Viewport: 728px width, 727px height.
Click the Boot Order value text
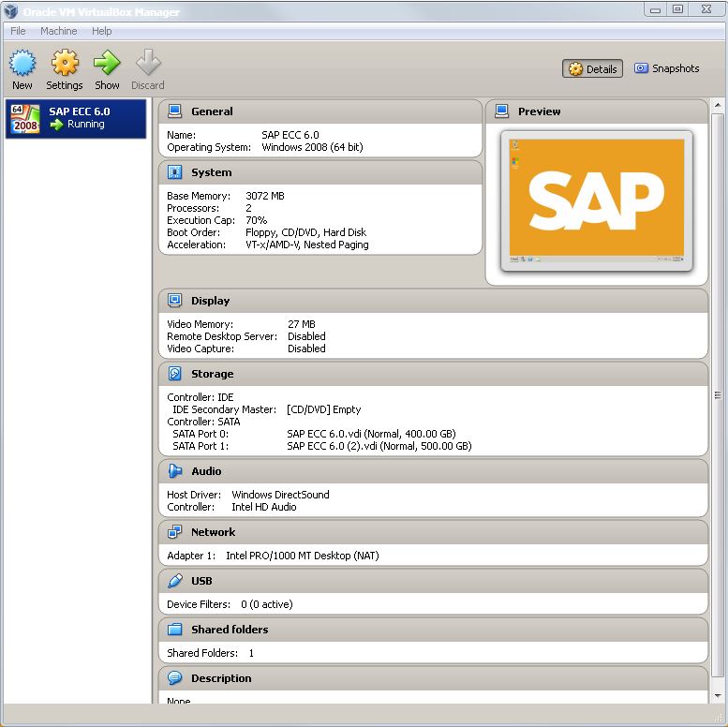tap(305, 232)
